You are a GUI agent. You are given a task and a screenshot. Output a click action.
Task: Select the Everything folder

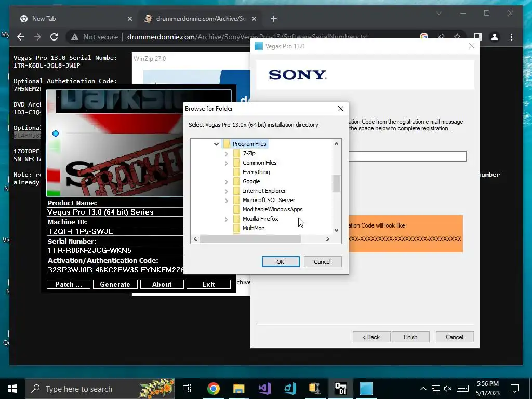pos(256,172)
